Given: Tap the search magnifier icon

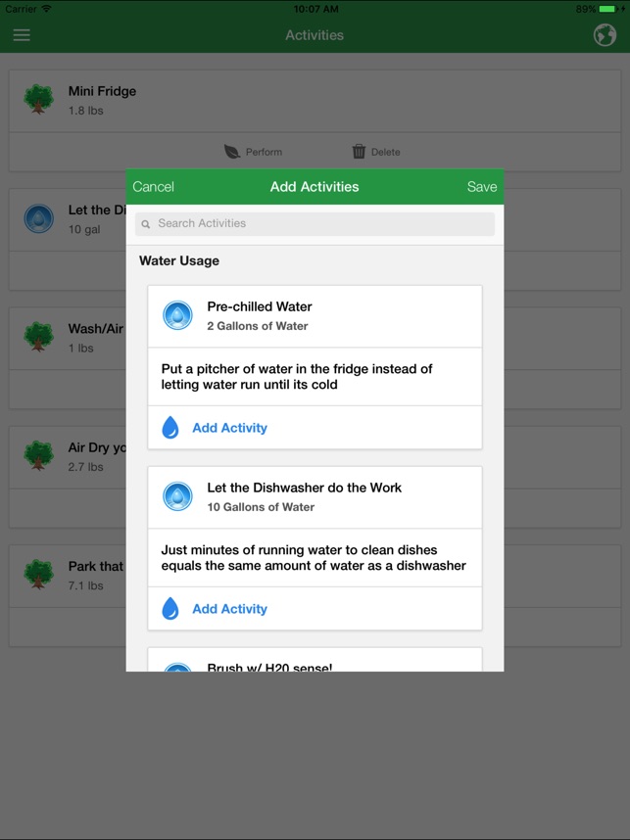Looking at the screenshot, I should click(145, 224).
